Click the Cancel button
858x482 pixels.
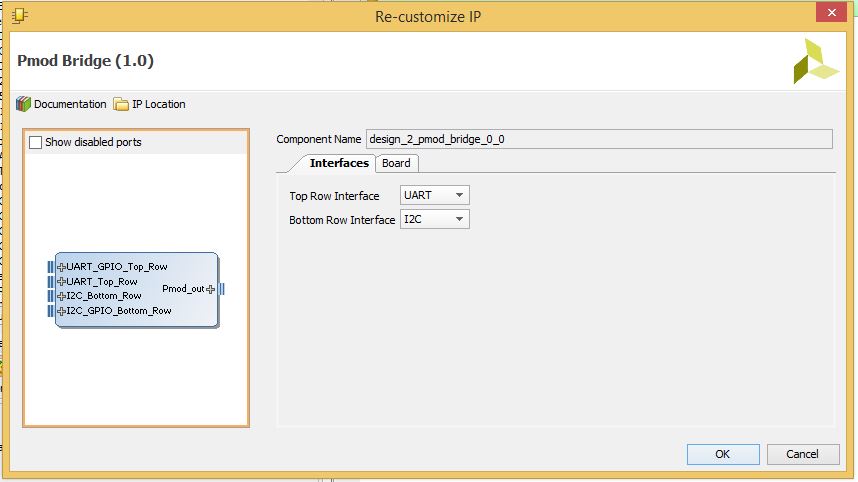(803, 454)
